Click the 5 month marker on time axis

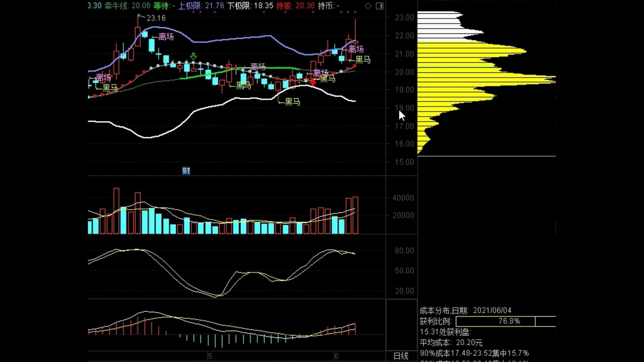210,356
